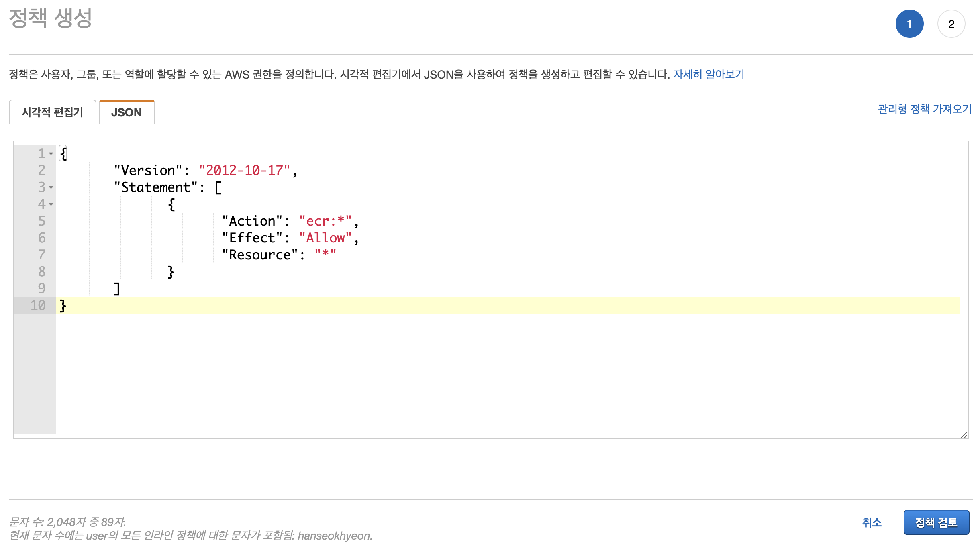
Task: Click the 취소 cancel link
Action: click(872, 522)
